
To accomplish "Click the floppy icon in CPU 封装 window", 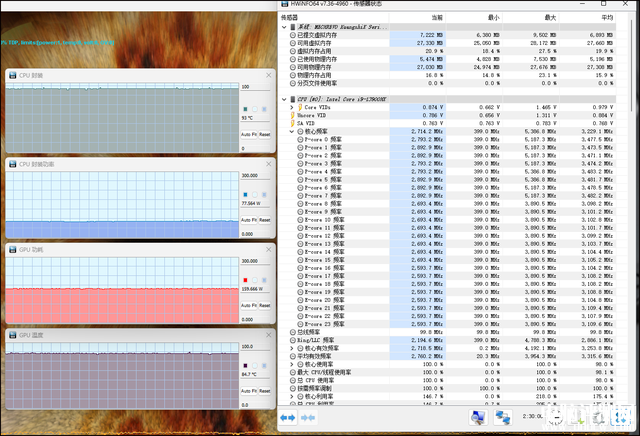I will point(13,75).
